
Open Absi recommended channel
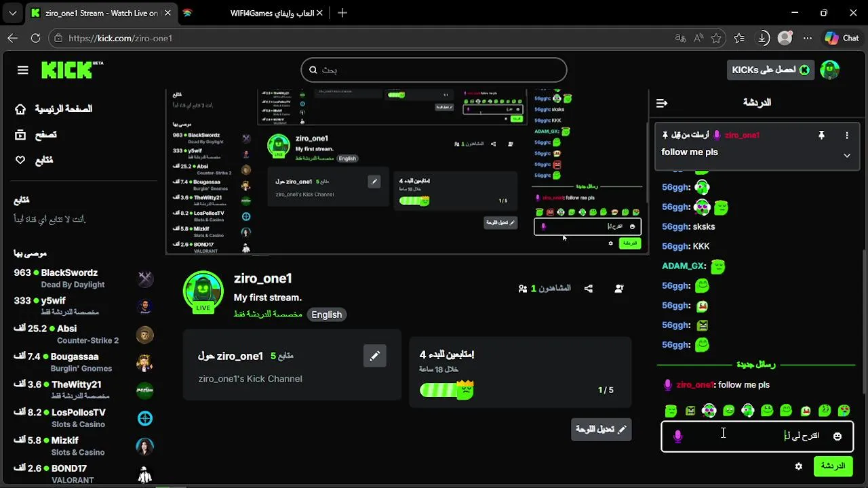(83, 334)
